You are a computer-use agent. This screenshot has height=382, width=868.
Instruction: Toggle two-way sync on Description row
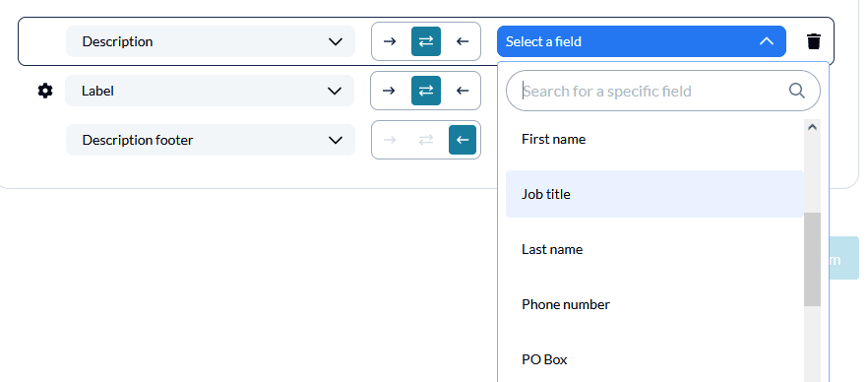pyautogui.click(x=426, y=41)
